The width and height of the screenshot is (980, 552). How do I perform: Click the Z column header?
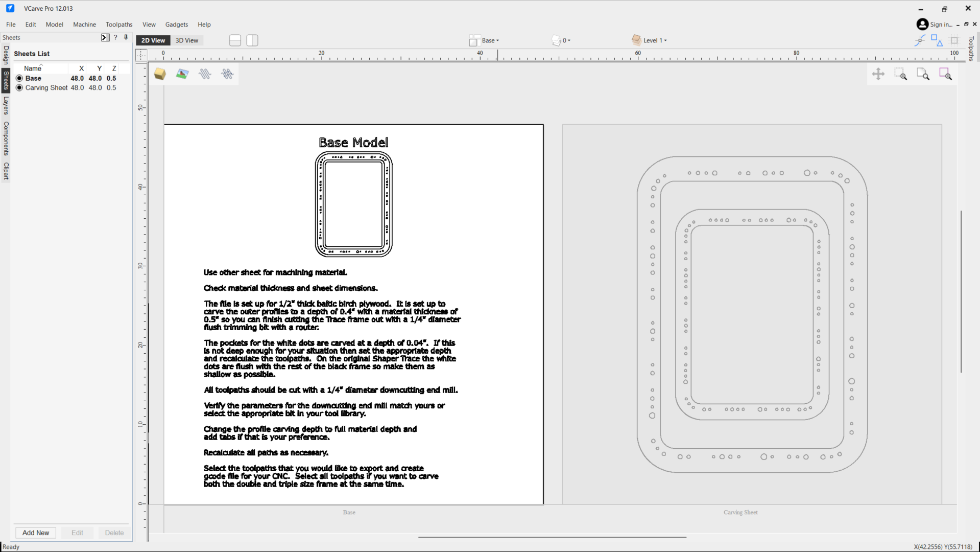click(x=114, y=68)
